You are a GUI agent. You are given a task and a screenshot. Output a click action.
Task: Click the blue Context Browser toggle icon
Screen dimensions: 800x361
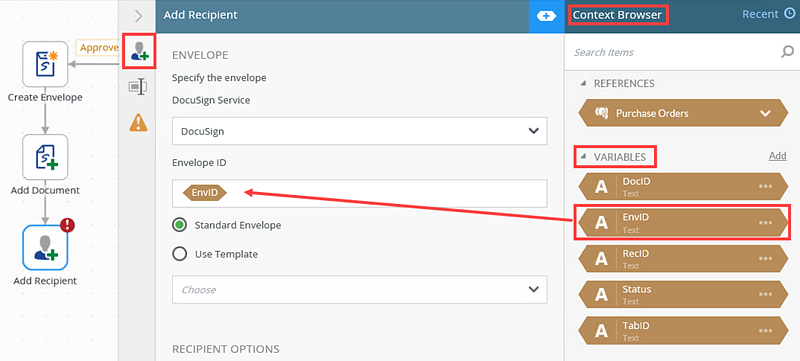[546, 16]
